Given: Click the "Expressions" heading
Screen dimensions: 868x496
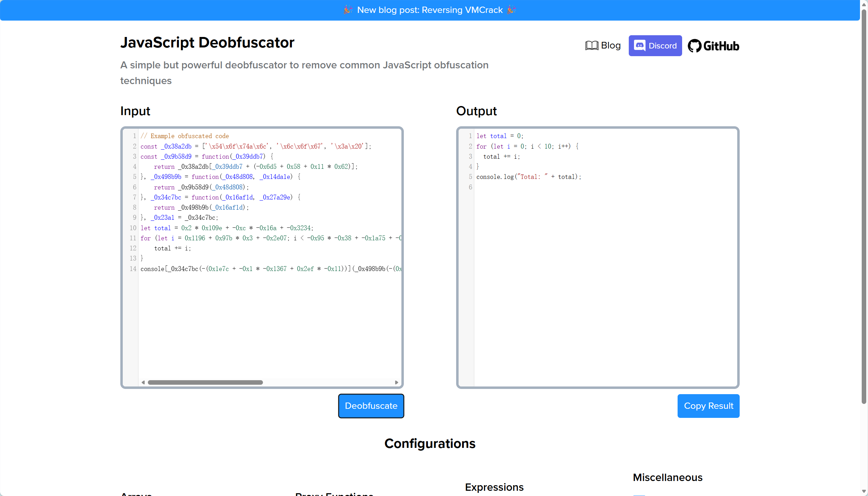Looking at the screenshot, I should [494, 487].
